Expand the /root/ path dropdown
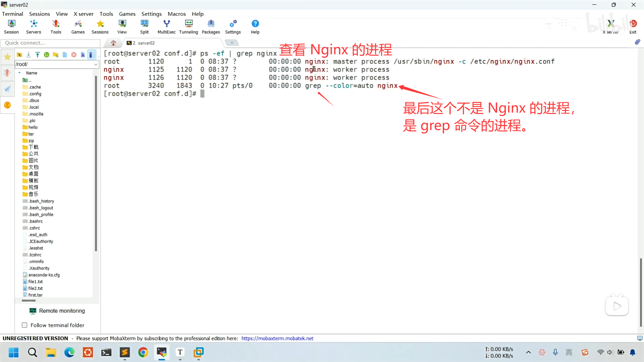644x362 pixels. click(x=96, y=64)
